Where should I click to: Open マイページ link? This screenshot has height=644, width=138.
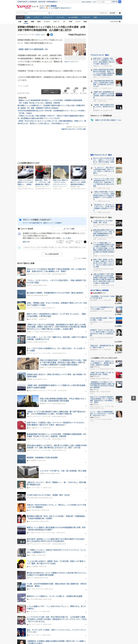click(103, 13)
